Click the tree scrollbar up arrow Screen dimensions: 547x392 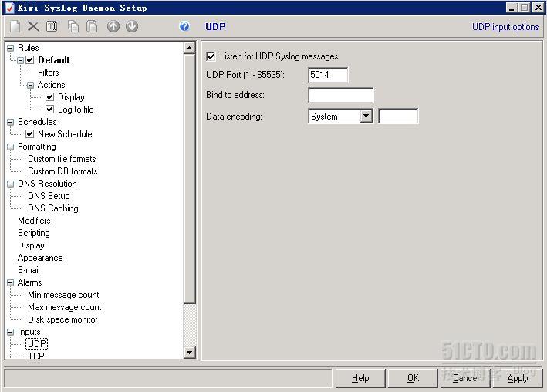[190, 48]
